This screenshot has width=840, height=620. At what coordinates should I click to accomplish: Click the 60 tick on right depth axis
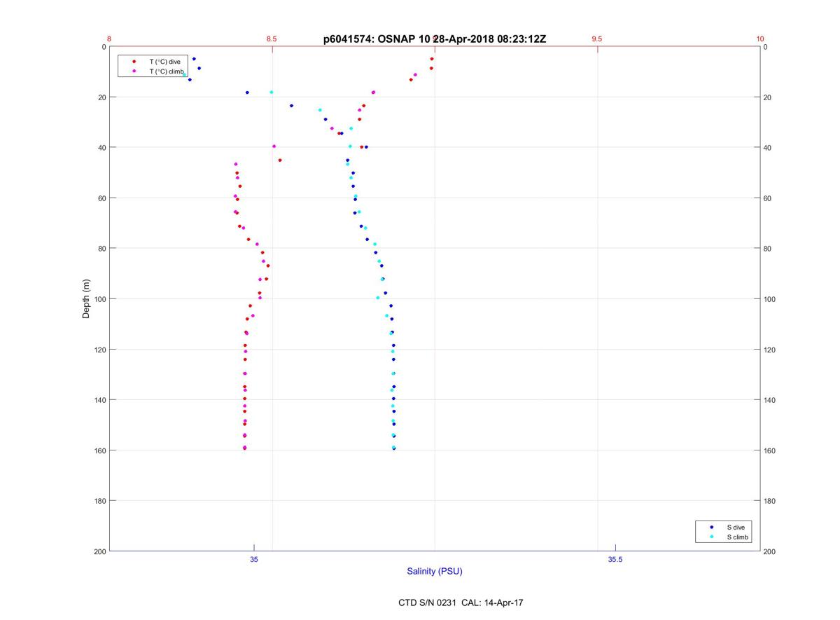pyautogui.click(x=768, y=198)
